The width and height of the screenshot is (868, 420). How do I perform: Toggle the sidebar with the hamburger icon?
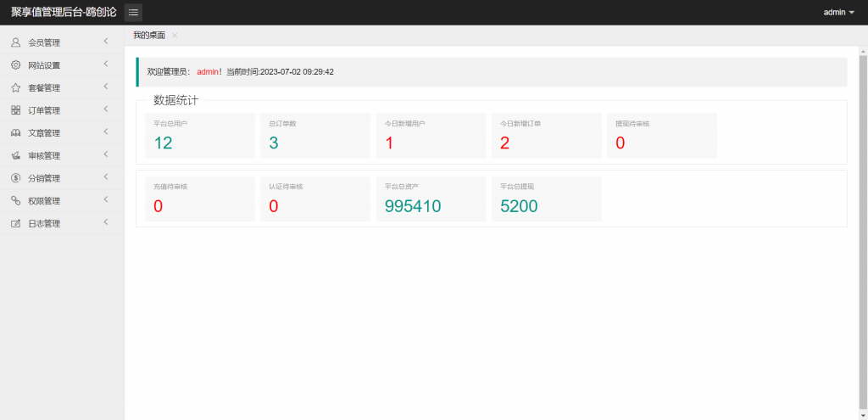[133, 12]
